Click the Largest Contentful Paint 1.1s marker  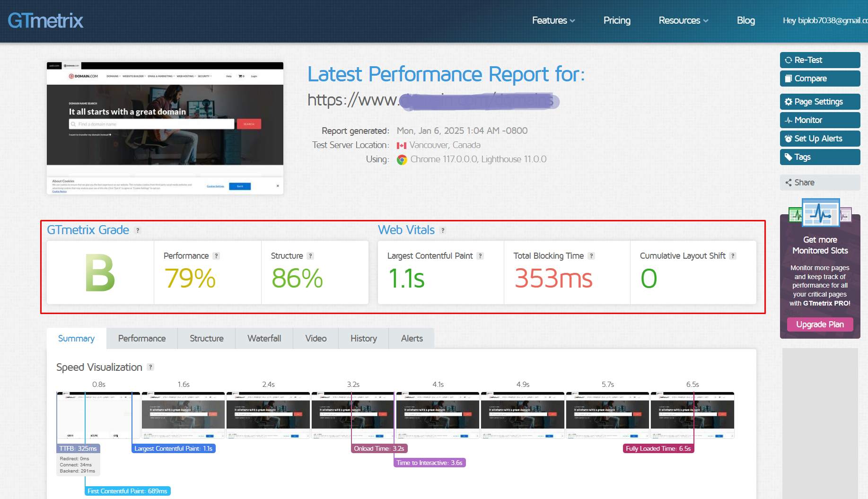point(174,448)
